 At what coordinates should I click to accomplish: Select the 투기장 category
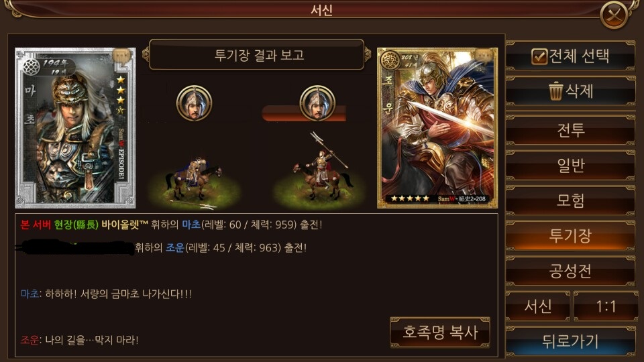click(x=570, y=235)
